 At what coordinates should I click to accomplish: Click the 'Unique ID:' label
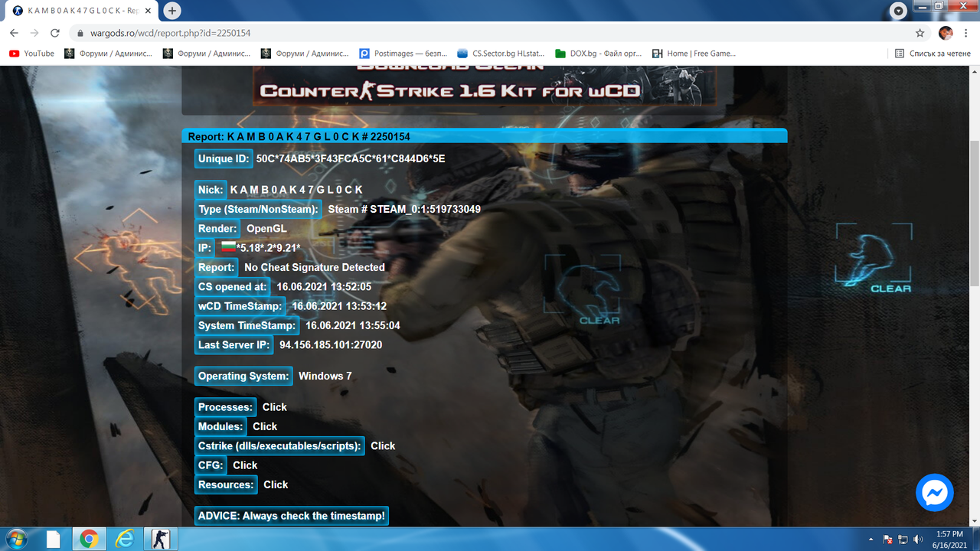click(x=224, y=158)
